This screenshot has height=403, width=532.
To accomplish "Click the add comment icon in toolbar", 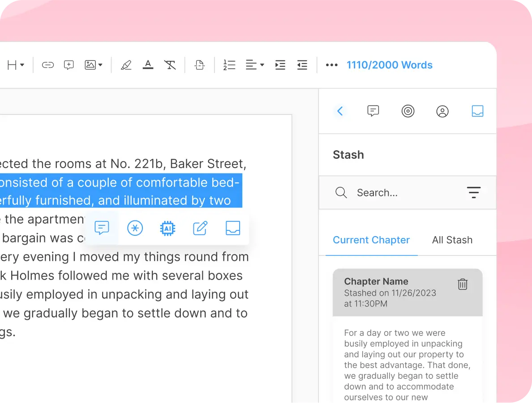I will click(69, 65).
